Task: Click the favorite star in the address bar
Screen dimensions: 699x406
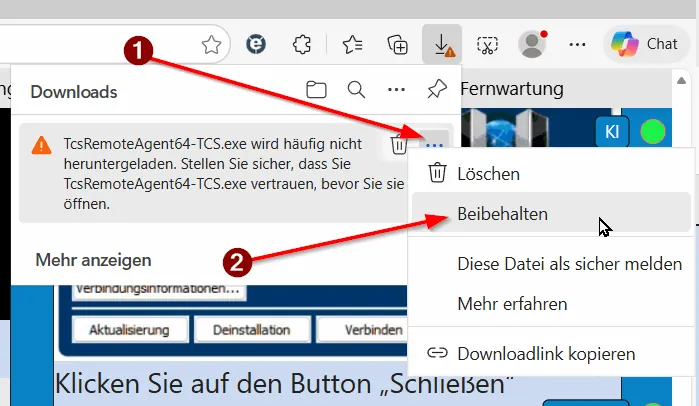Action: (x=211, y=44)
